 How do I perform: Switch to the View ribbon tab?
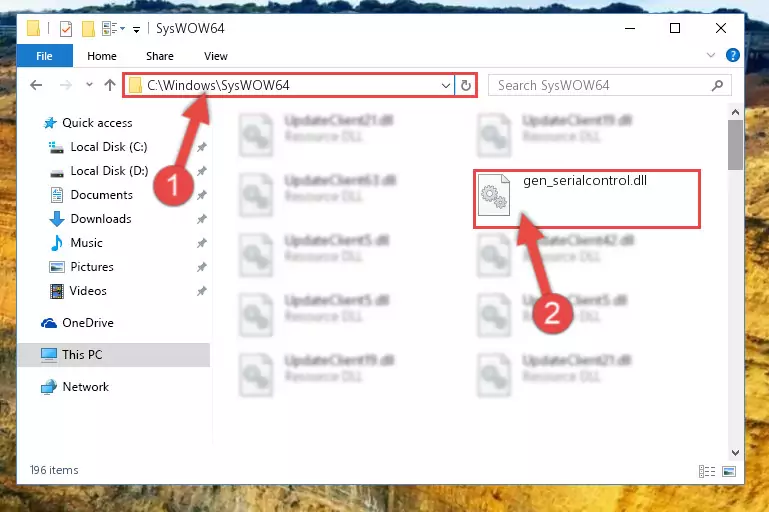216,56
